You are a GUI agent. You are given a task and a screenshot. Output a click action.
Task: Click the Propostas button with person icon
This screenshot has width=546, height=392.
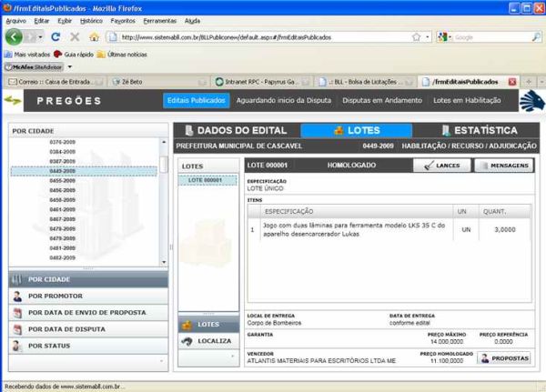[503, 358]
